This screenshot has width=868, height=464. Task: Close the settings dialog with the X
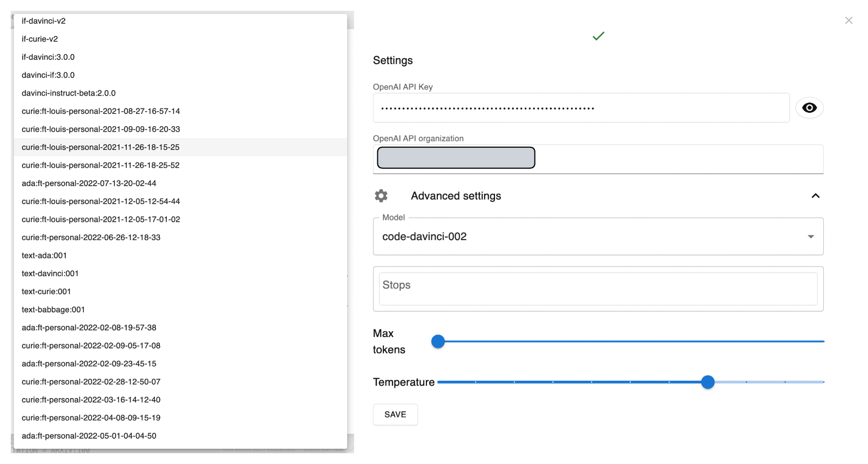(849, 21)
